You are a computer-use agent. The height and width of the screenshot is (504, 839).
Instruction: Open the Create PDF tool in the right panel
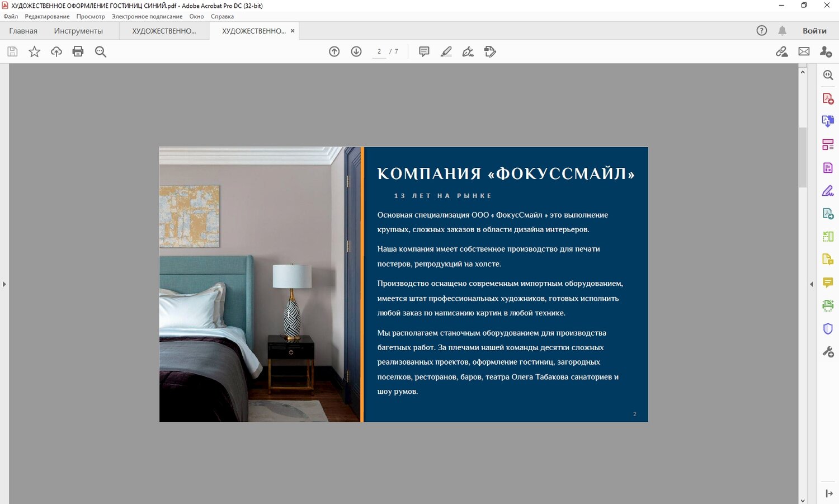828,98
